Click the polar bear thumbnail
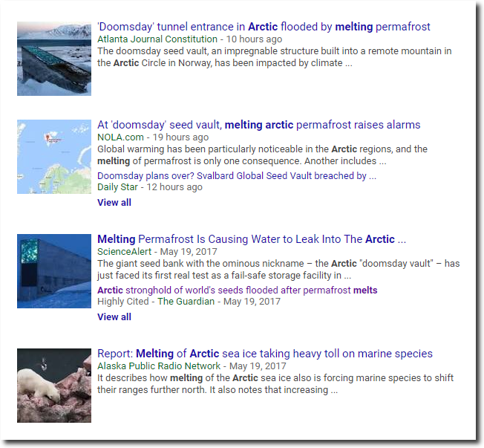 coord(54,386)
